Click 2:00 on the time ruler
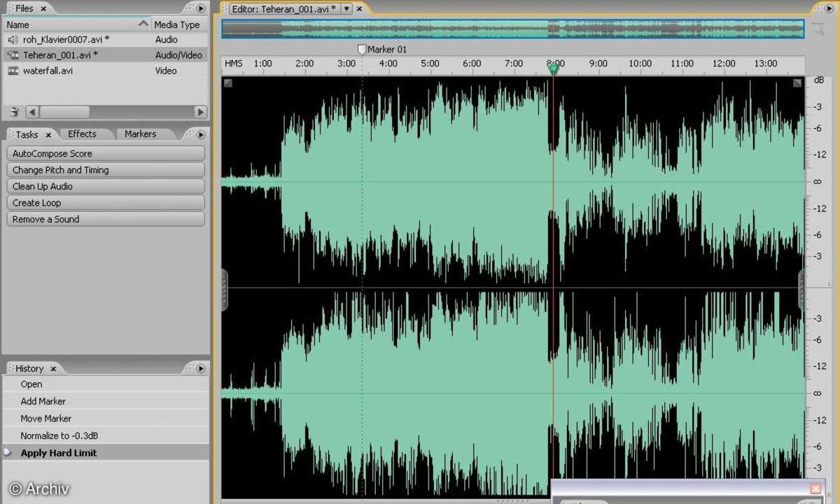Image resolution: width=840 pixels, height=504 pixels. coord(304,64)
